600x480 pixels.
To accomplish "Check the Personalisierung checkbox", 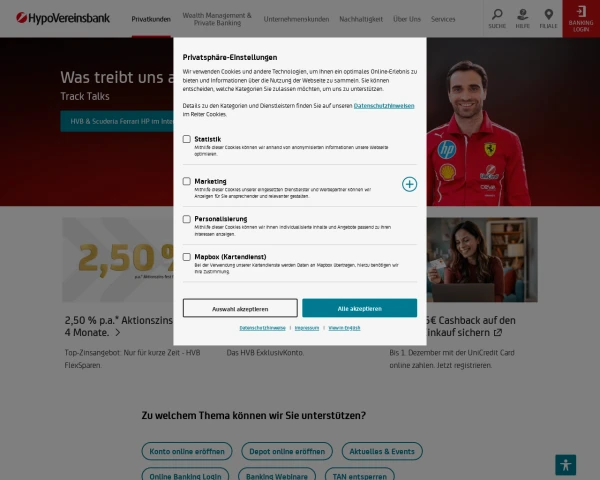I will 186,219.
